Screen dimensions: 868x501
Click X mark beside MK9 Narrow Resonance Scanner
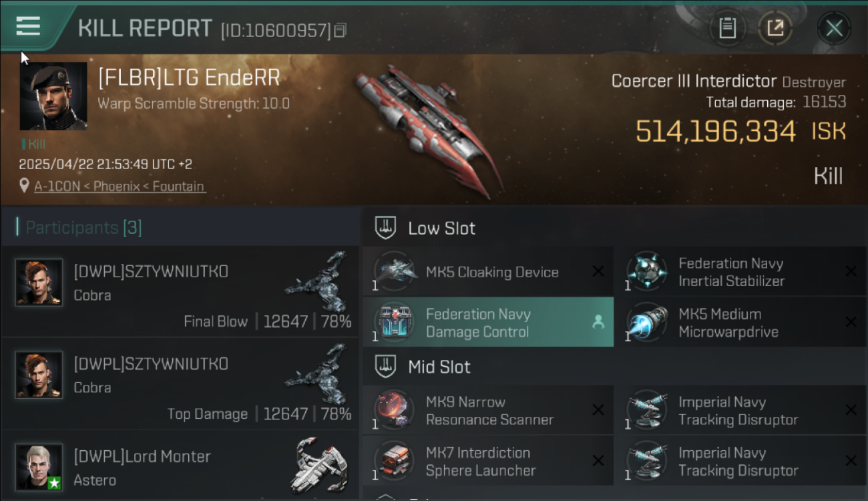598,409
